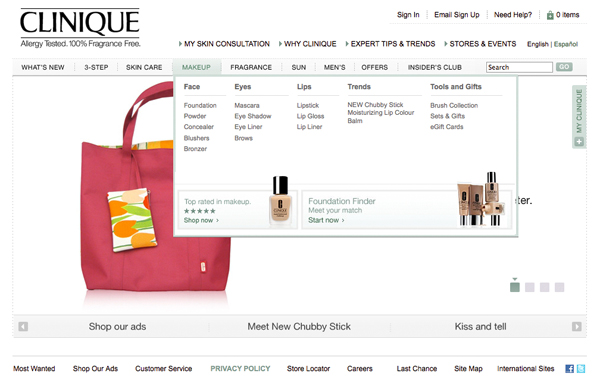
Task: Click the Search input field
Action: pos(519,67)
